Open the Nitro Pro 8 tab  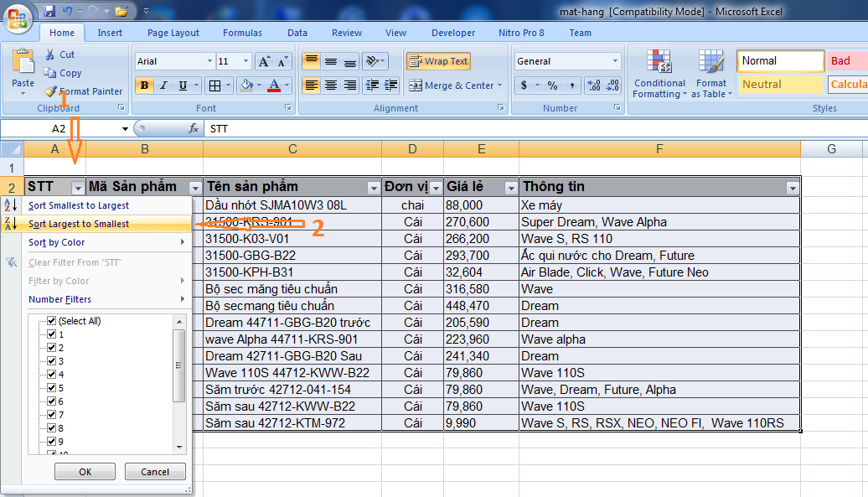pos(521,33)
